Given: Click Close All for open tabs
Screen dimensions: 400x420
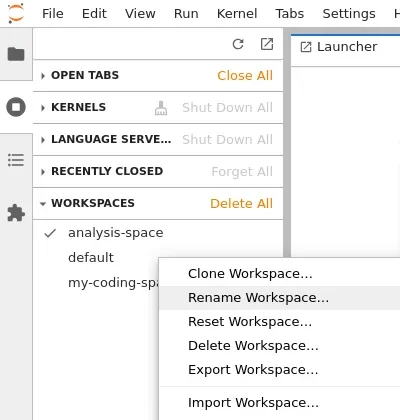Looking at the screenshot, I should tap(245, 76).
